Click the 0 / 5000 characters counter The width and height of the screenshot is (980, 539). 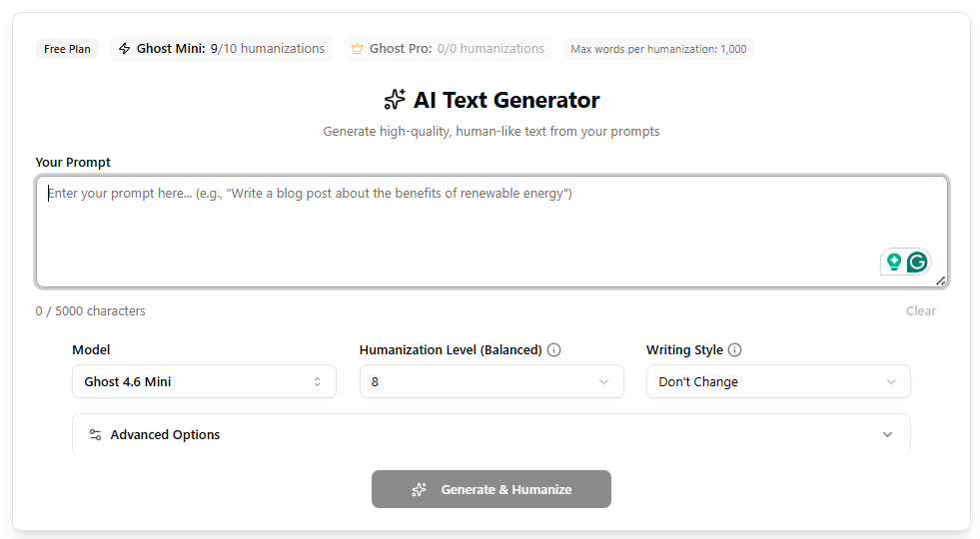pos(90,311)
